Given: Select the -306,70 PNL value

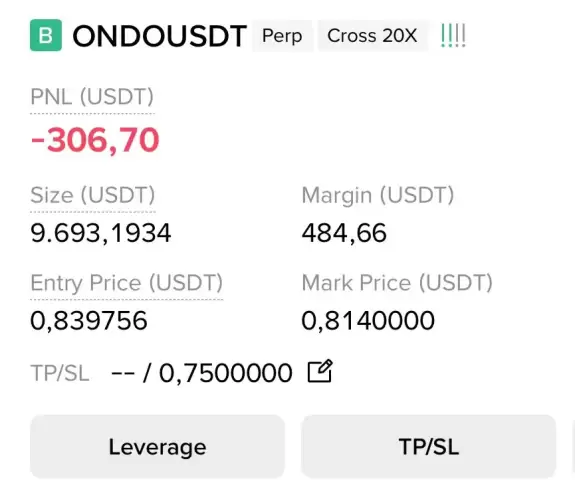Looking at the screenshot, I should point(95,140).
